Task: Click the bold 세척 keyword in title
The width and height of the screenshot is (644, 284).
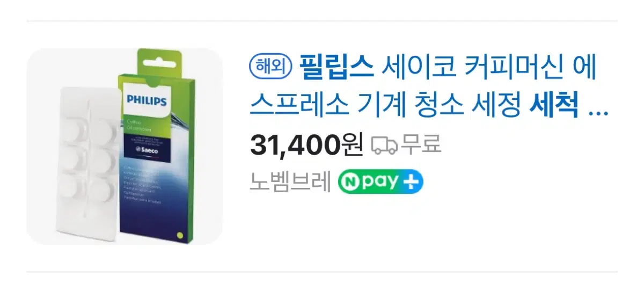Action: point(554,107)
